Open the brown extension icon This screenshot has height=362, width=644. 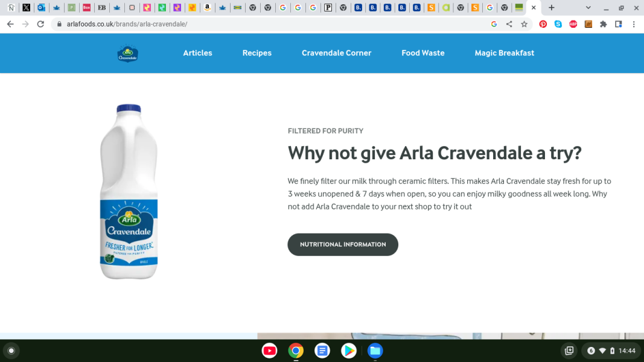[x=588, y=24]
